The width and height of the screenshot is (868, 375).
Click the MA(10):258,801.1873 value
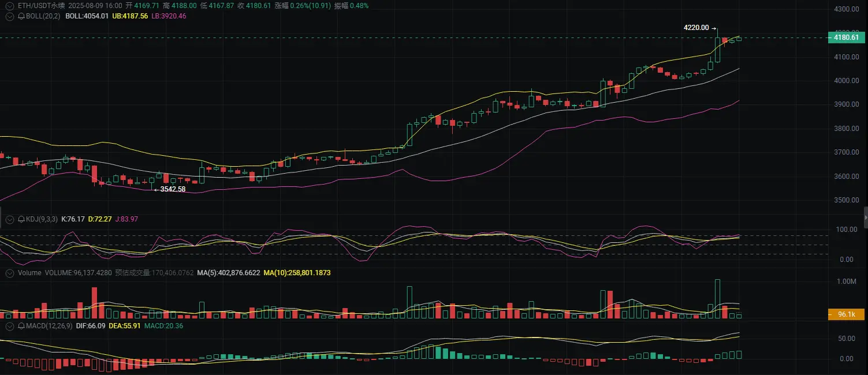(x=297, y=272)
